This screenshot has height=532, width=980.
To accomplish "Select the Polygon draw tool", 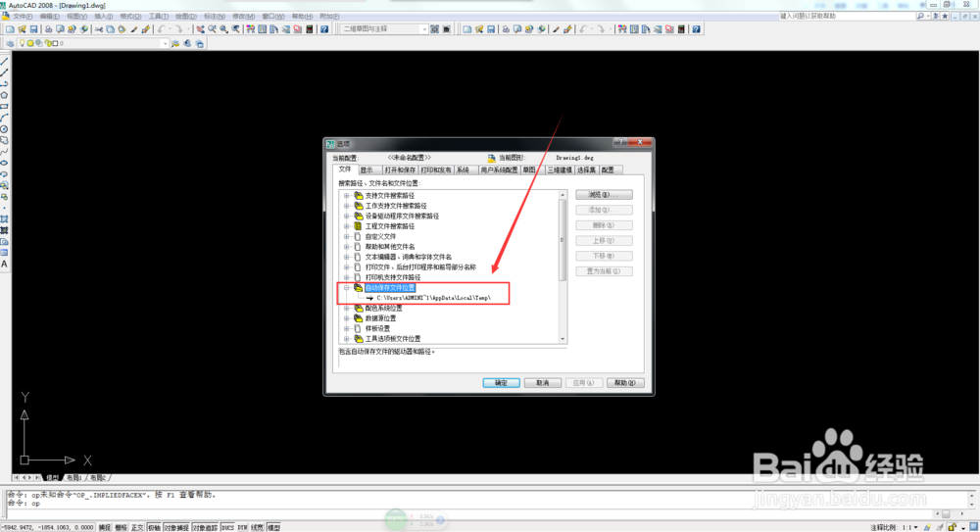I will (x=4, y=95).
